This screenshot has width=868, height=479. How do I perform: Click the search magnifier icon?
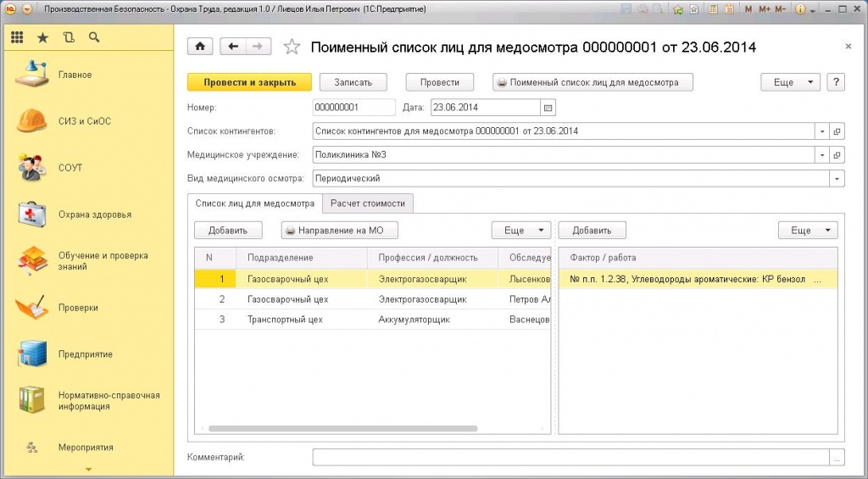point(94,38)
